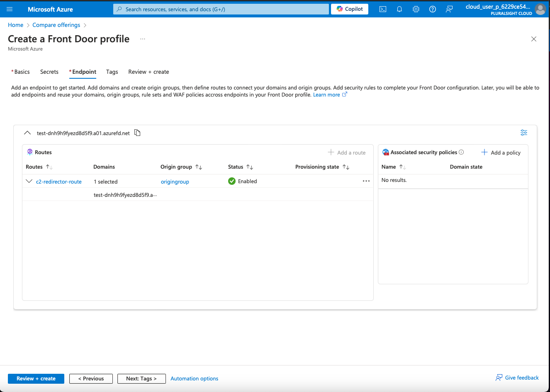Click the Give feedback link
This screenshot has height=392, width=550.
click(517, 377)
